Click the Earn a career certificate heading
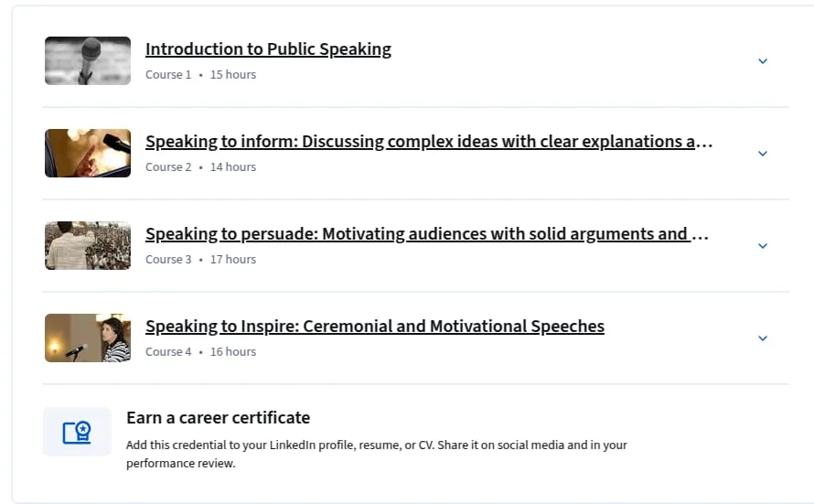This screenshot has width=814, height=504. click(218, 418)
